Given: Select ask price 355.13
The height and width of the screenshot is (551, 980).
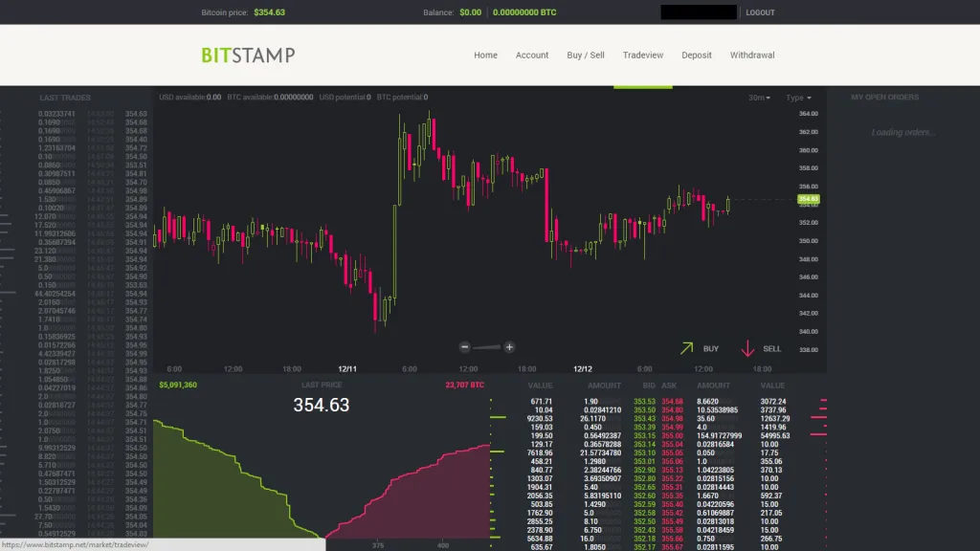Looking at the screenshot, I should tap(673, 471).
